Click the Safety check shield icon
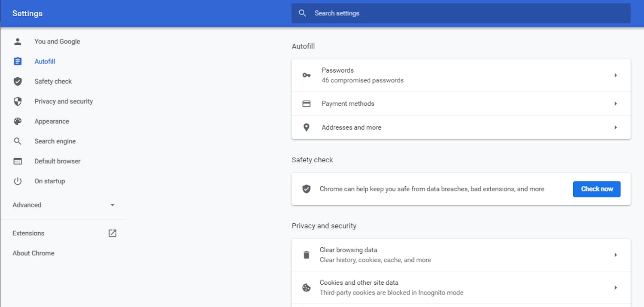 coord(306,189)
